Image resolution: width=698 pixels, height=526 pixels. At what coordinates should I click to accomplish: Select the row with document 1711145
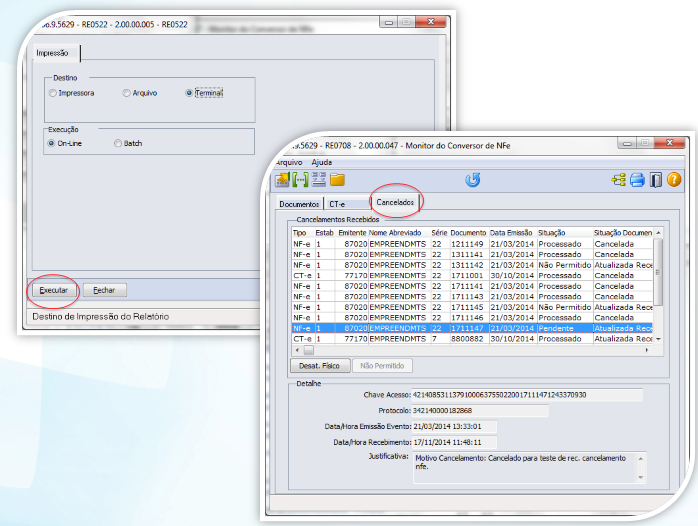(472, 307)
